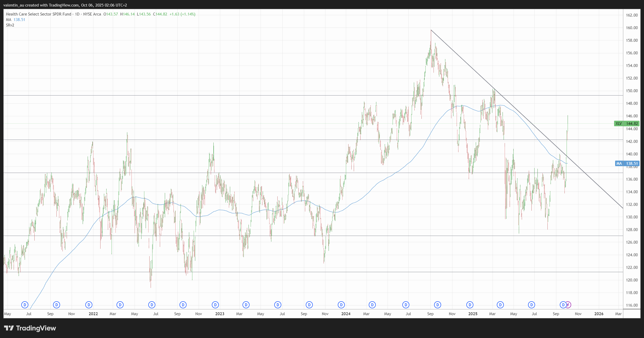
Task: Click the dividend D marker for June 2025
Action: (x=531, y=305)
